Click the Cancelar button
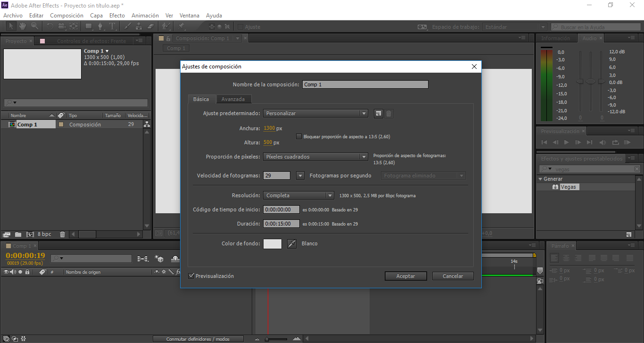This screenshot has width=644, height=343. point(453,276)
